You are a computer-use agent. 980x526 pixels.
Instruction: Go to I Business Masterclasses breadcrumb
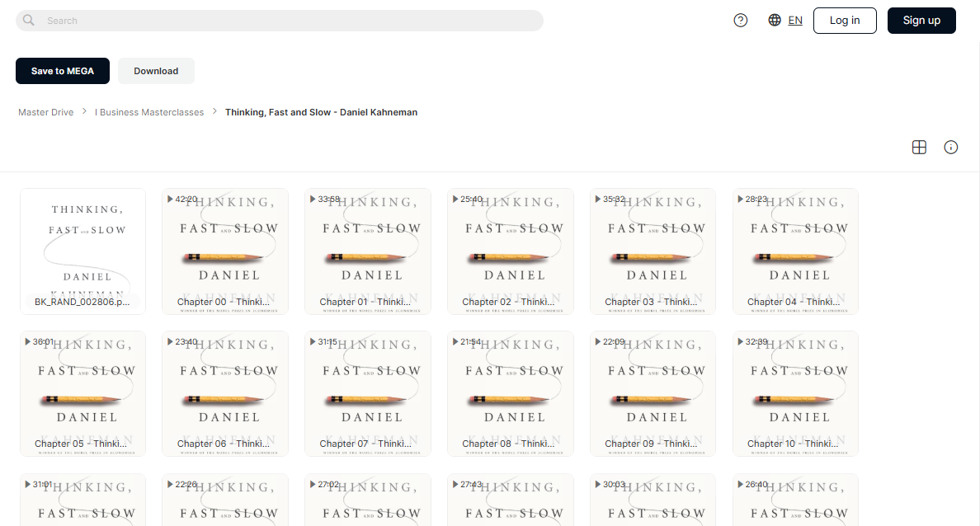click(x=149, y=112)
